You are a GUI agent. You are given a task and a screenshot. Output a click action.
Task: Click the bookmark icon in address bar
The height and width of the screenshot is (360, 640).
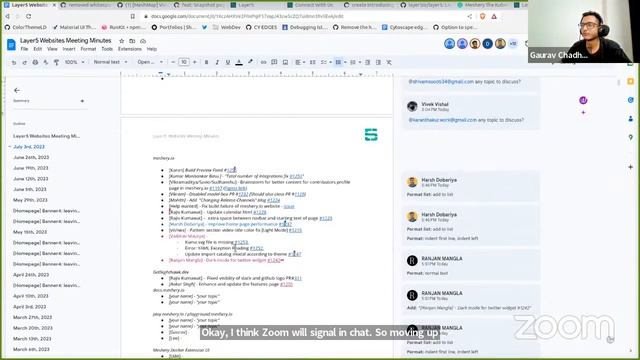click(x=133, y=16)
